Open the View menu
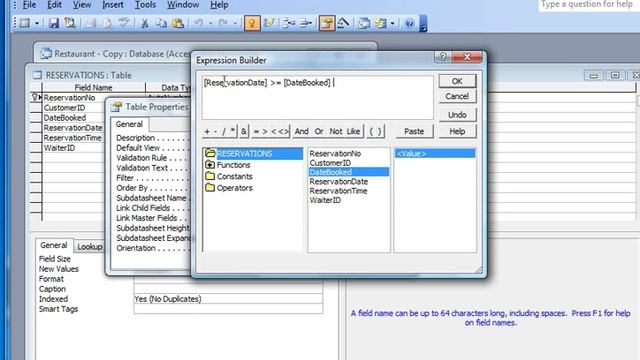The height and width of the screenshot is (360, 640). pos(82,5)
